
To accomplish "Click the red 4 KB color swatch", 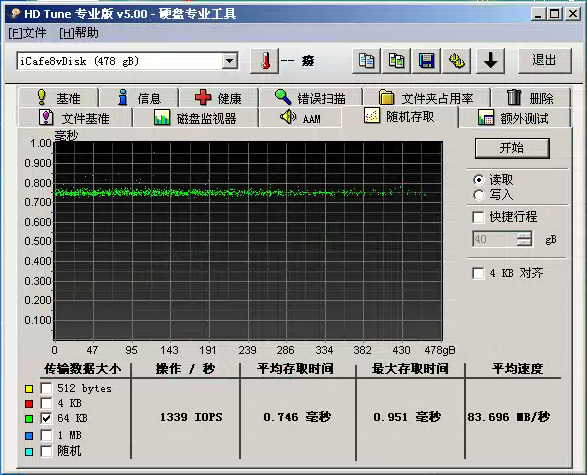I will coord(29,404).
